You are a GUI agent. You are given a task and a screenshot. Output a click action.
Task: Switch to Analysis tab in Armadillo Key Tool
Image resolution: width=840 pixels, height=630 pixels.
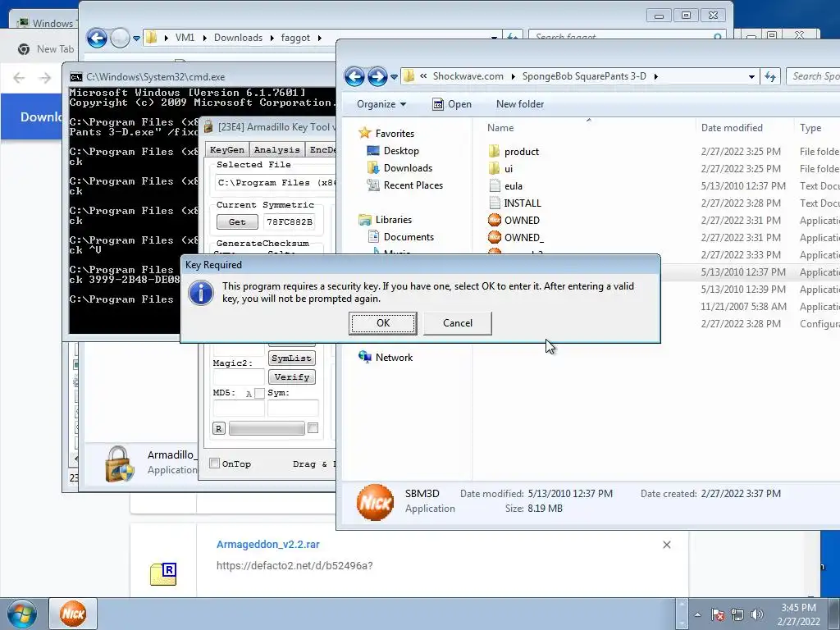[276, 149]
